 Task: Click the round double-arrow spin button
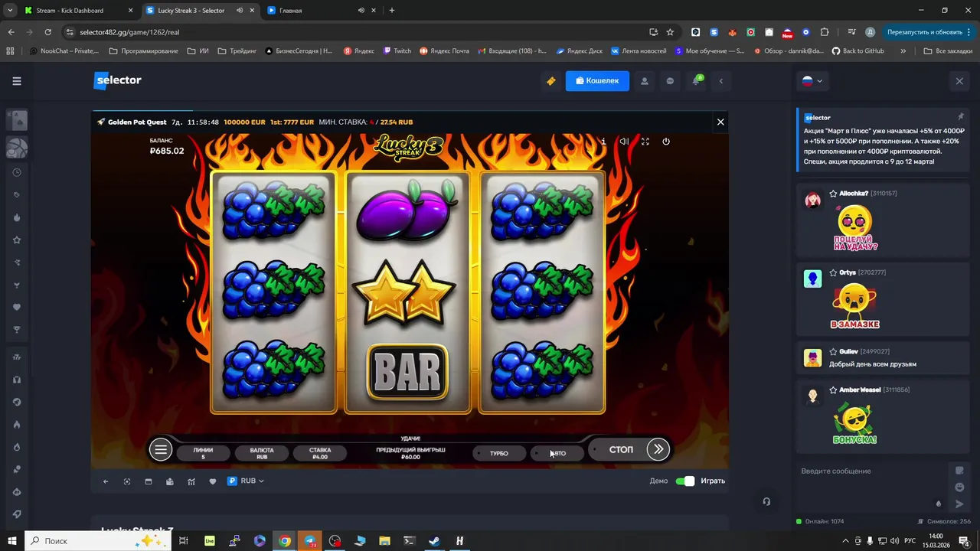tap(658, 449)
